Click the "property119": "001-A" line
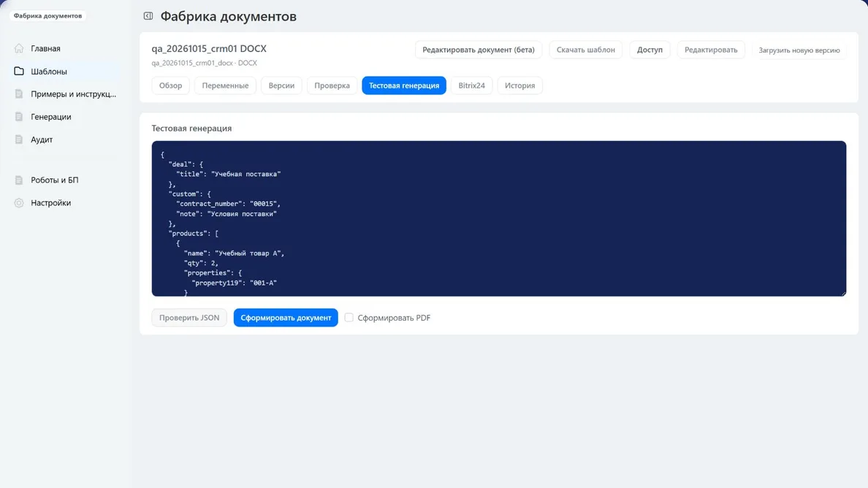 tap(234, 283)
